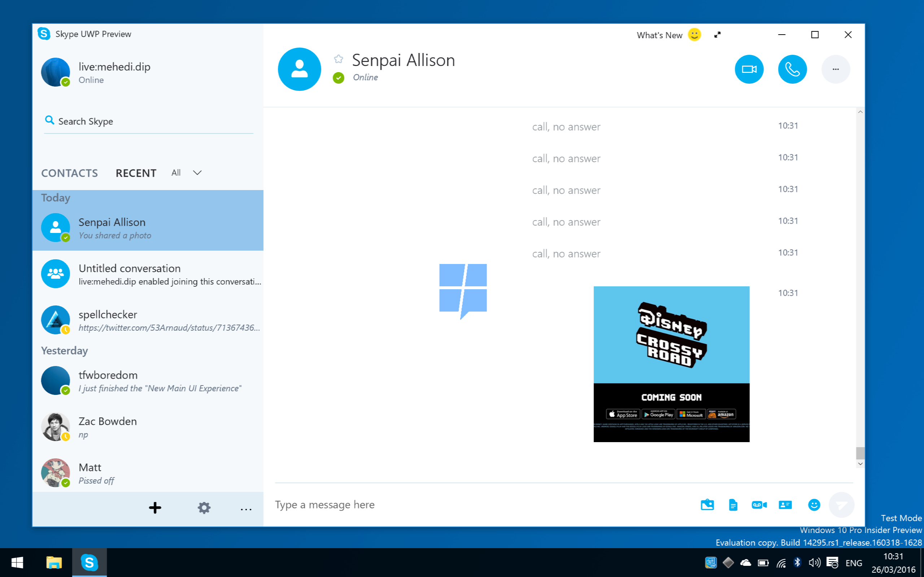The height and width of the screenshot is (577, 924).
Task: Click the emoji smiley icon in message toolbar
Action: [814, 505]
